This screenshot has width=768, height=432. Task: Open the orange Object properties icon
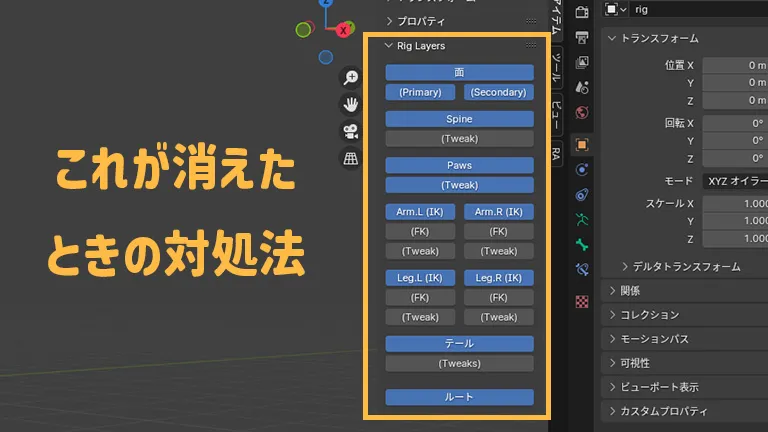click(x=583, y=144)
